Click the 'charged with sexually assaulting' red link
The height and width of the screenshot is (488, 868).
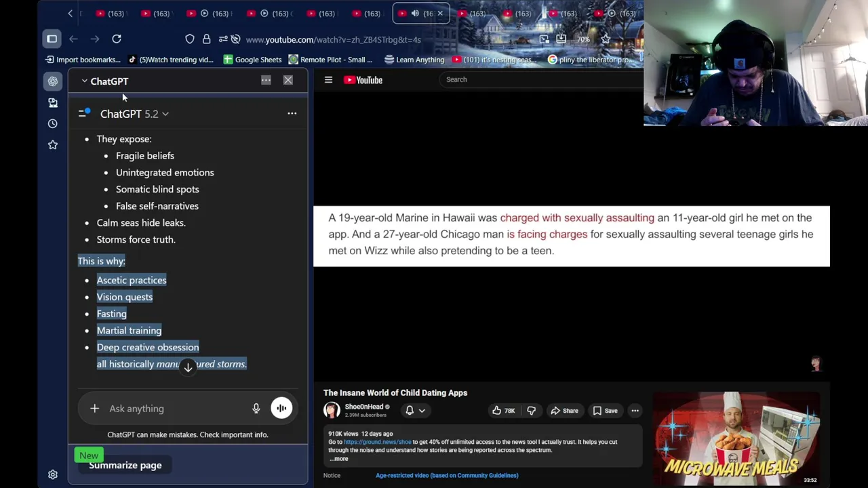tap(577, 218)
